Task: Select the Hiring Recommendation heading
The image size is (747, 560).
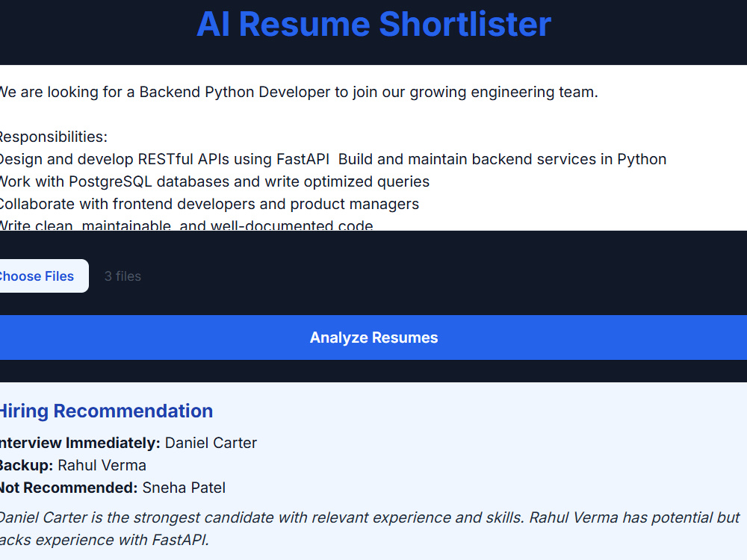Action: click(x=106, y=411)
